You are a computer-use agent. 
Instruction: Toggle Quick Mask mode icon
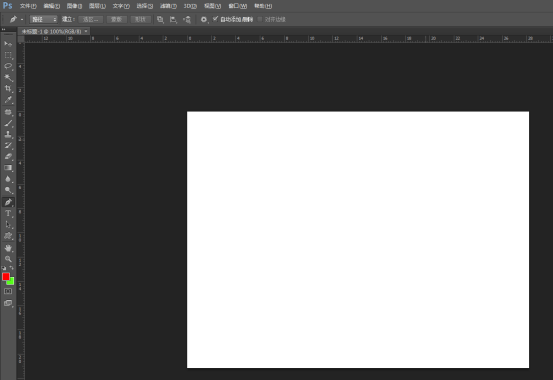[8, 291]
